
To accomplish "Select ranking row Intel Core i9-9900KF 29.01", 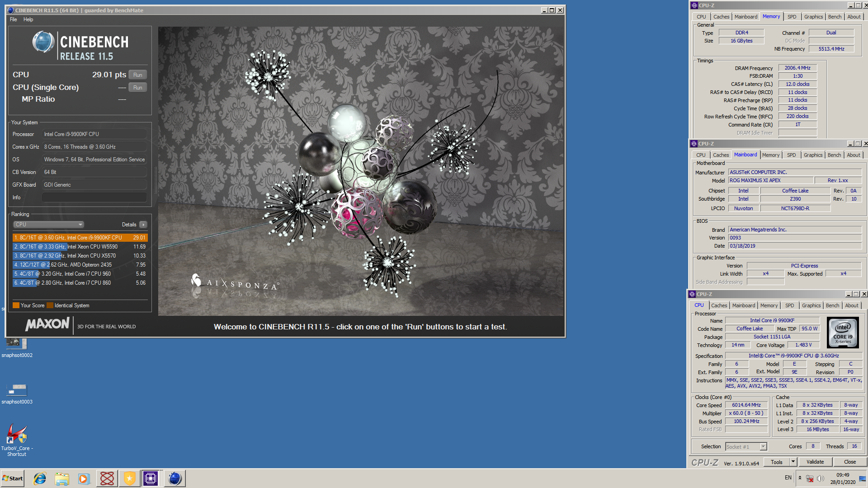I will pos(80,238).
